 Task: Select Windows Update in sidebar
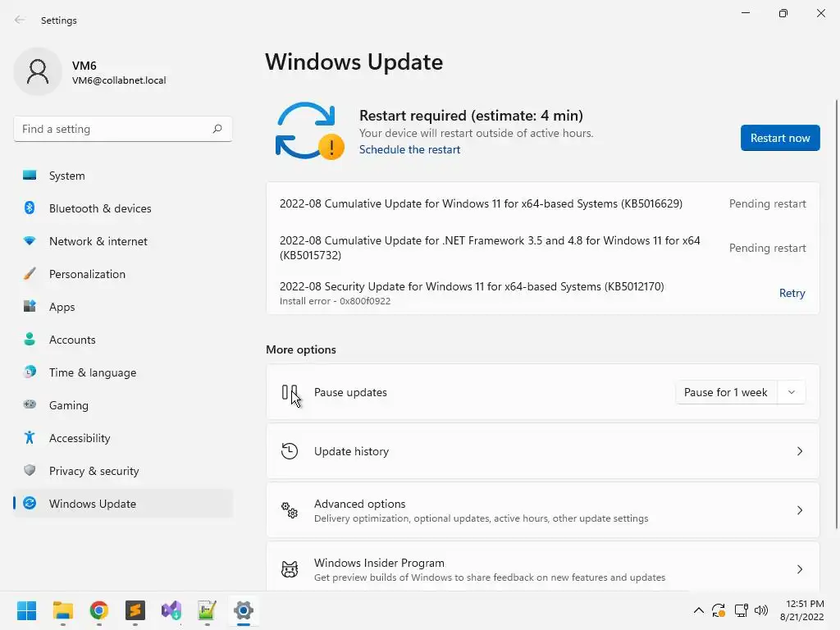pyautogui.click(x=123, y=504)
